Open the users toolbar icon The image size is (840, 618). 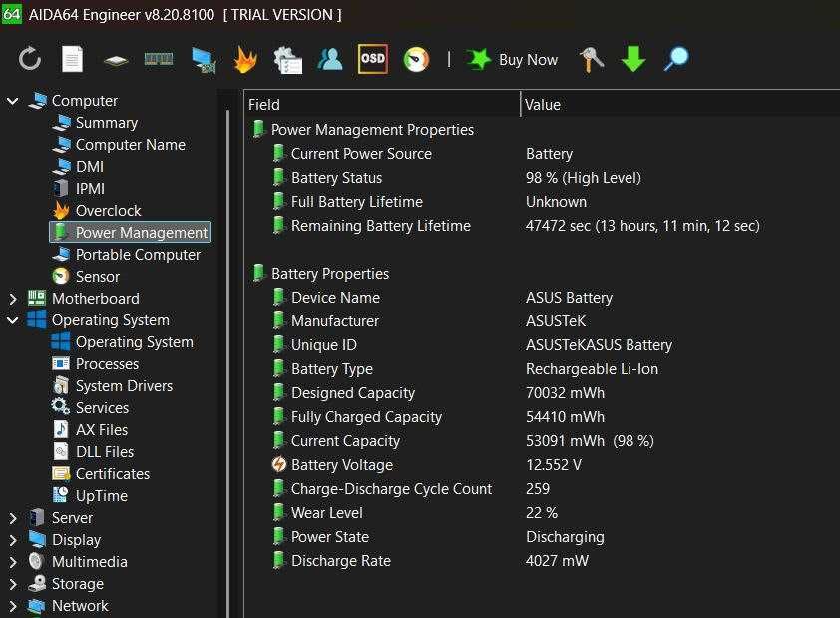(330, 59)
